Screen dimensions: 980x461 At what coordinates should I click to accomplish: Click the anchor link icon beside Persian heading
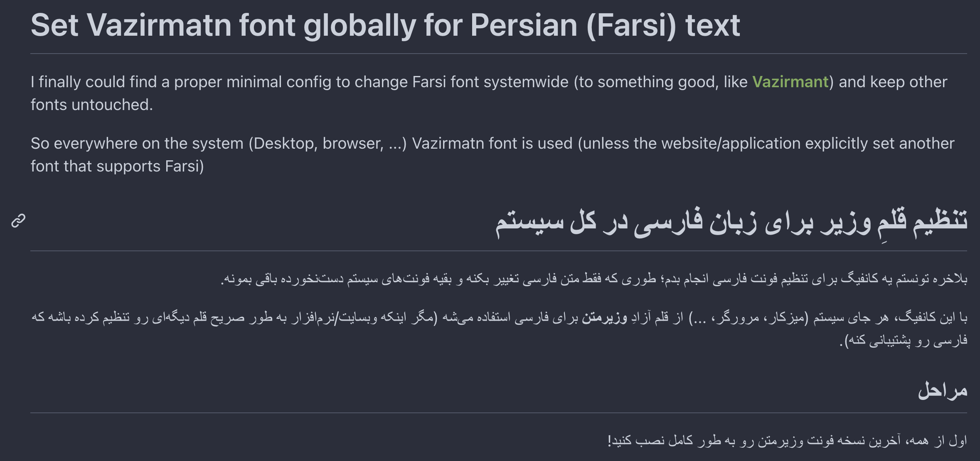[x=18, y=221]
